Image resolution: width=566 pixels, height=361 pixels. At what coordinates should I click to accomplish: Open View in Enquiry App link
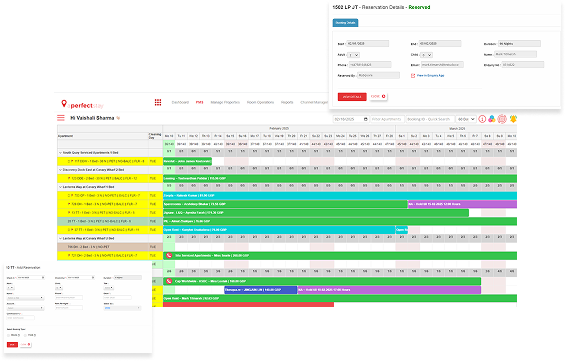coord(430,75)
